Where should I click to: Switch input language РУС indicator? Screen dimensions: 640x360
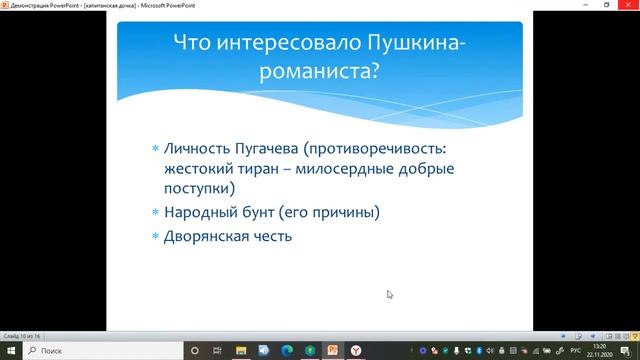click(576, 350)
